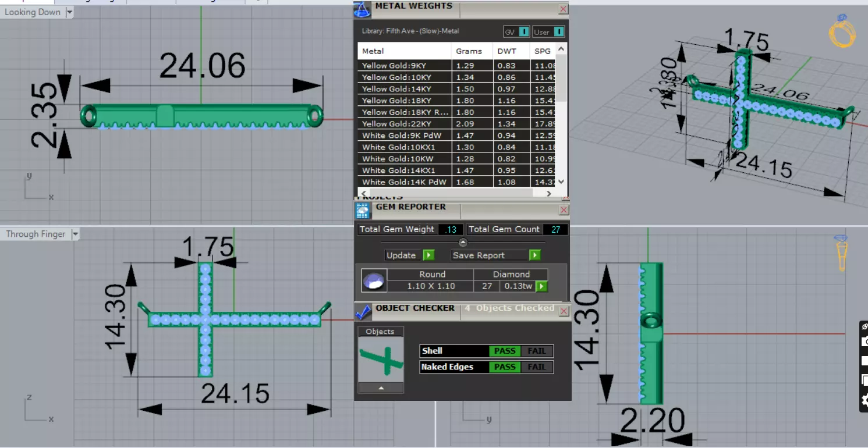Open Looking Down viewport dropdown arrow
Viewport: 868px width, 448px height.
click(x=69, y=12)
